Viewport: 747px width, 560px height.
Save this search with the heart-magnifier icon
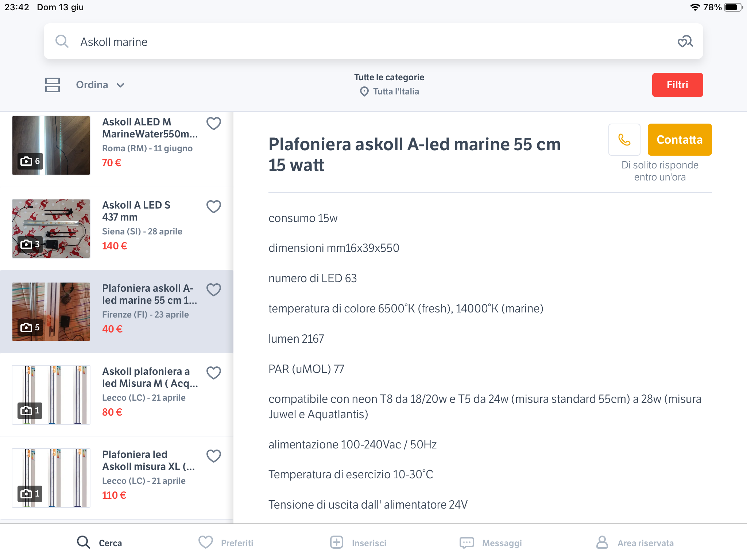[685, 42]
